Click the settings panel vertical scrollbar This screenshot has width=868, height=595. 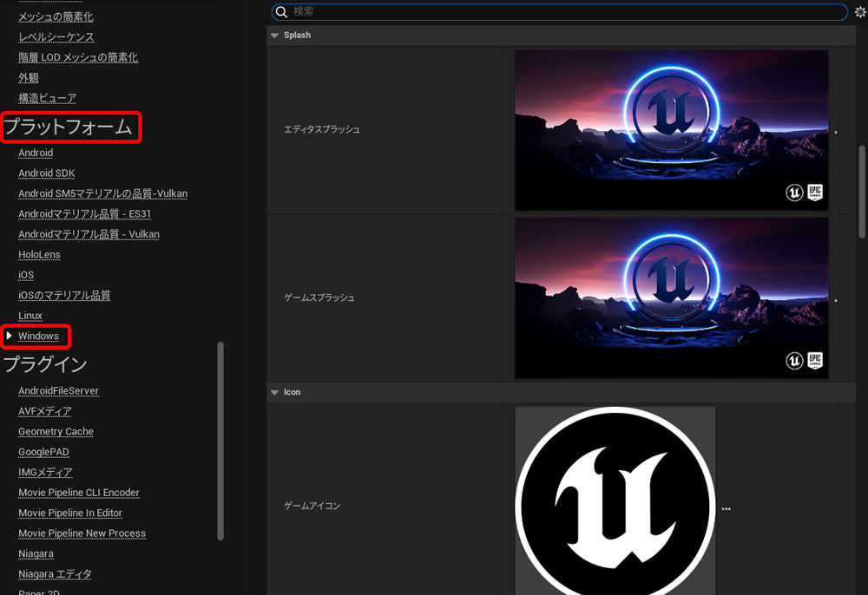tap(862, 192)
